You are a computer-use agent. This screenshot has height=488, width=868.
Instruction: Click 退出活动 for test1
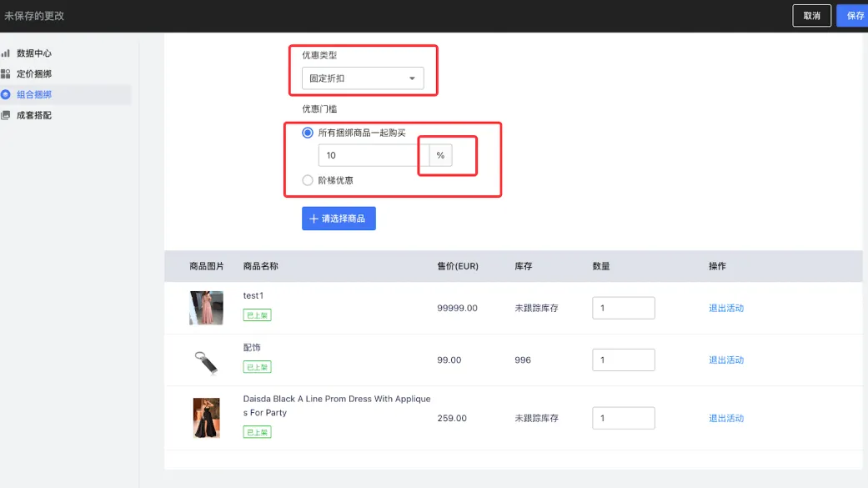(x=726, y=308)
